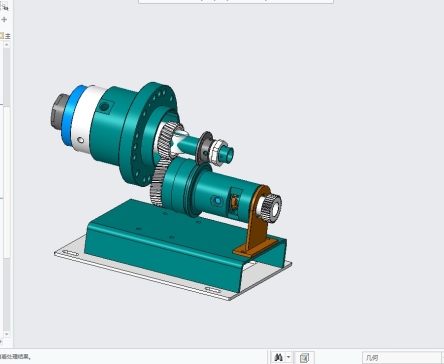Open the dropdown arrow beside the binoculars
Image resolution: width=444 pixels, height=364 pixels.
click(x=288, y=357)
